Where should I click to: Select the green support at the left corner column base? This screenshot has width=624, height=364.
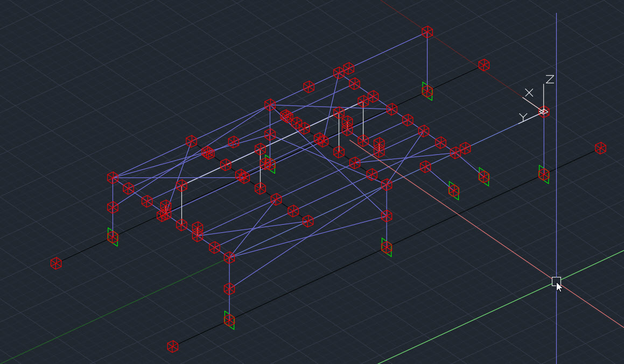(x=113, y=237)
